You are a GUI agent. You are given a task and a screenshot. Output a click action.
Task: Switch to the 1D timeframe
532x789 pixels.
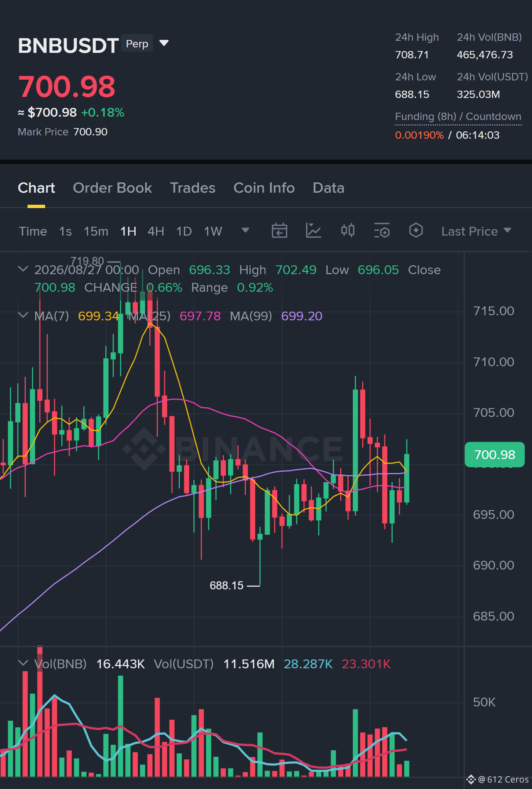click(x=184, y=231)
